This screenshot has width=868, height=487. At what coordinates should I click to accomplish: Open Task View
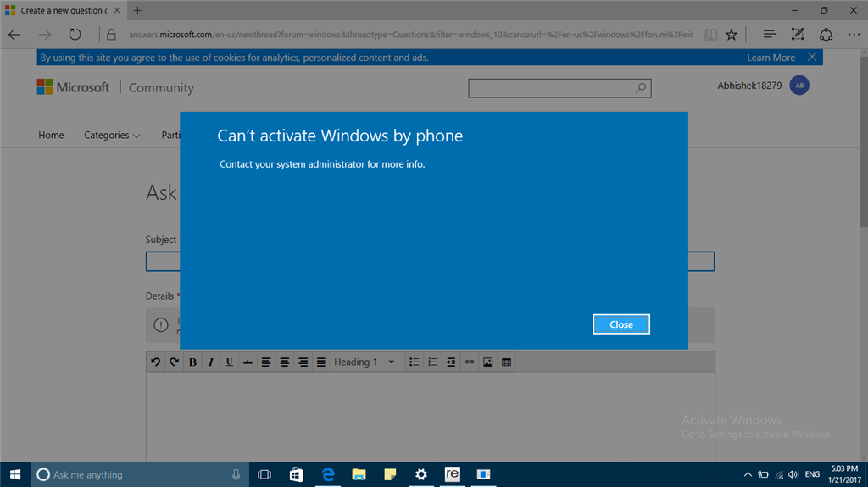tap(264, 474)
